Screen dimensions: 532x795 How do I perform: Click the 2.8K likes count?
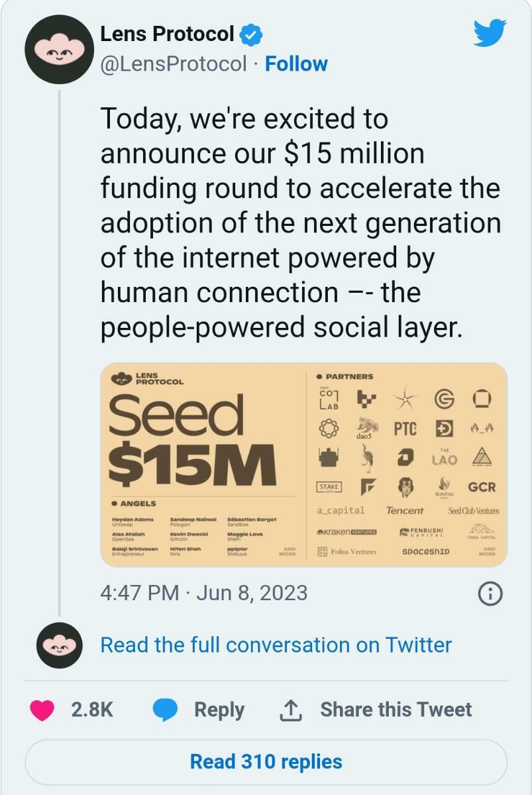91,710
